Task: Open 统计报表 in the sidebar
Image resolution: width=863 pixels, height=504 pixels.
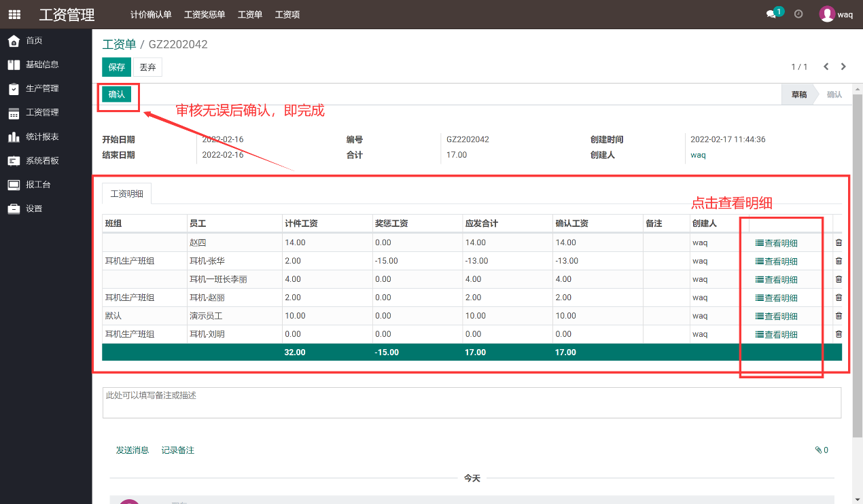Action: 41,137
